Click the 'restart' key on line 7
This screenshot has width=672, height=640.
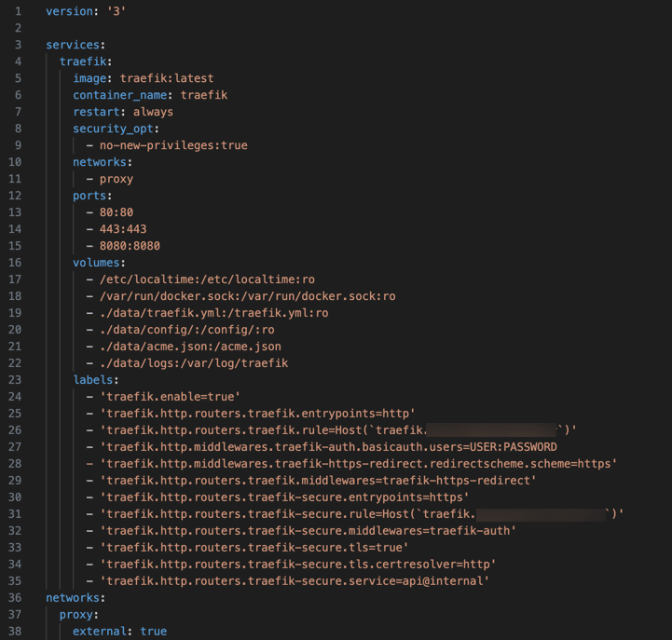tap(96, 112)
